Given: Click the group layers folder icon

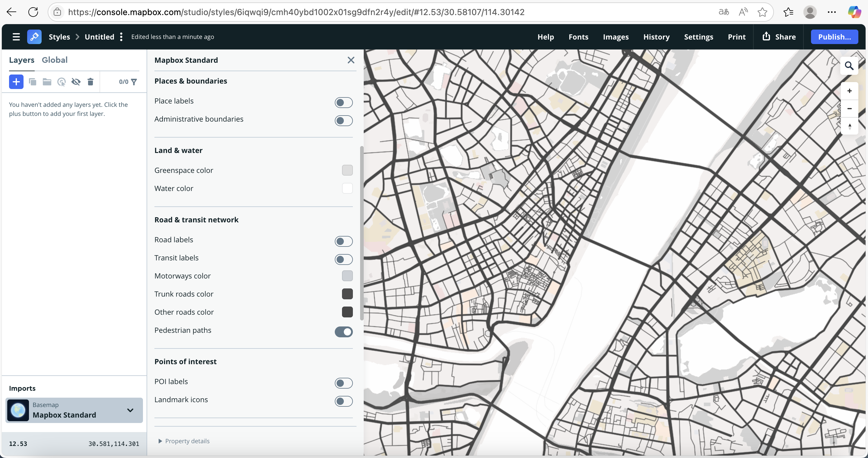Looking at the screenshot, I should pyautogui.click(x=47, y=81).
